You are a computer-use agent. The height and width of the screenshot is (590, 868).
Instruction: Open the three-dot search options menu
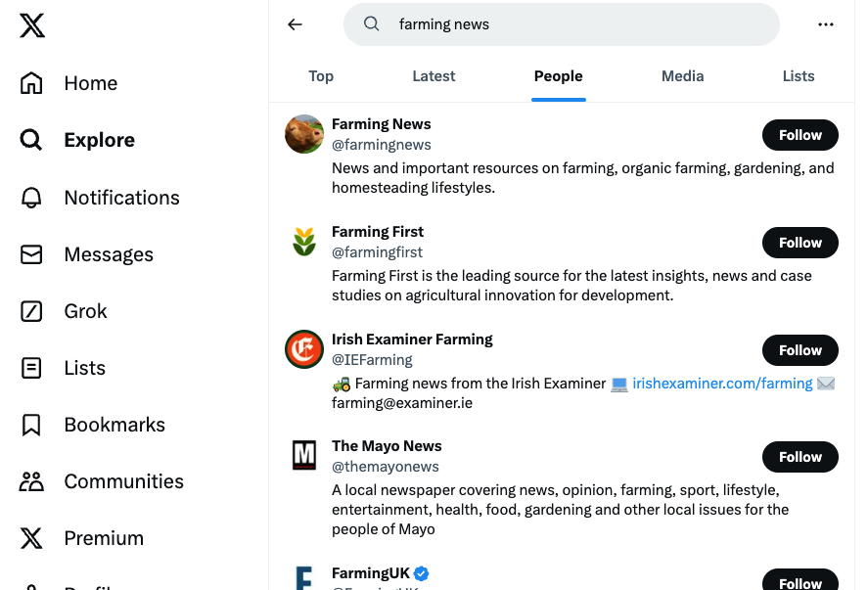(826, 24)
